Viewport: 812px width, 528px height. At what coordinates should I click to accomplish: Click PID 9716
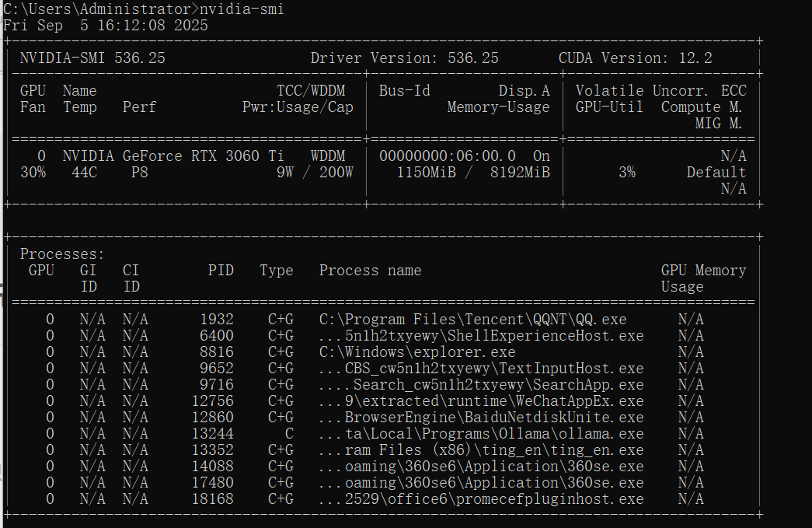pos(217,384)
